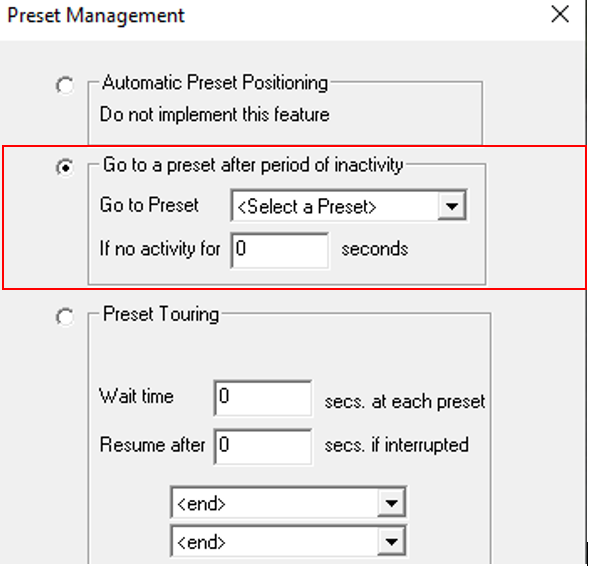
Task: Open the Select a Preset combo box
Action: (x=349, y=206)
